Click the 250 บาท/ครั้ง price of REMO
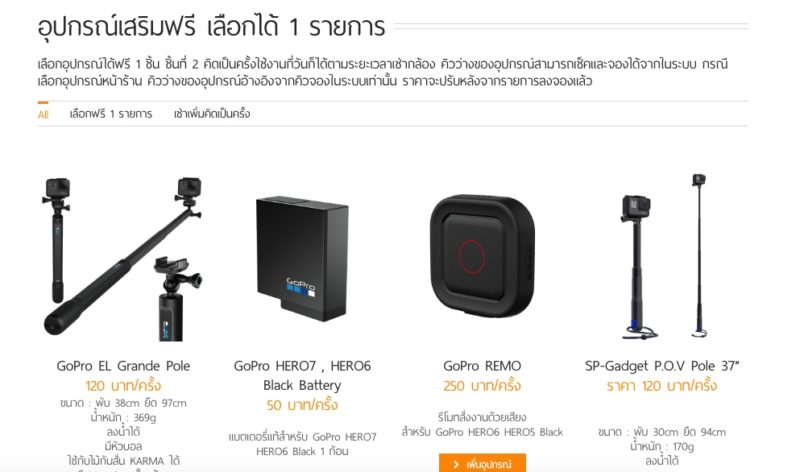Viewport: 800px width, 472px height. 482,386
